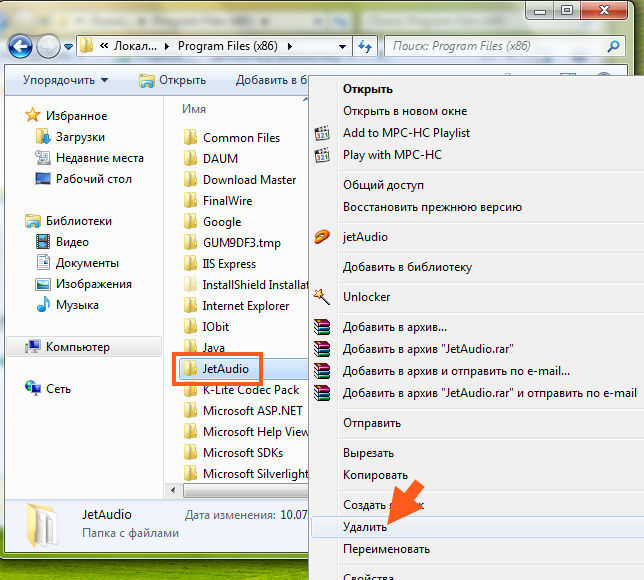This screenshot has height=580, width=644.
Task: Click Добавить в архив "JetAudio.rar"
Action: click(428, 349)
